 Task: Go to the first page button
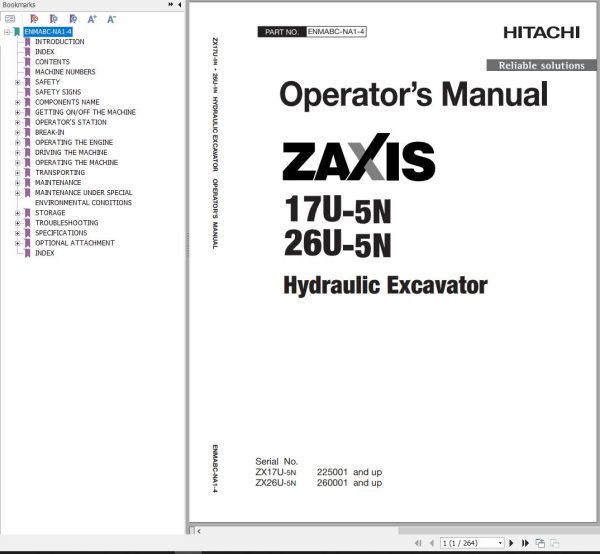[418, 543]
